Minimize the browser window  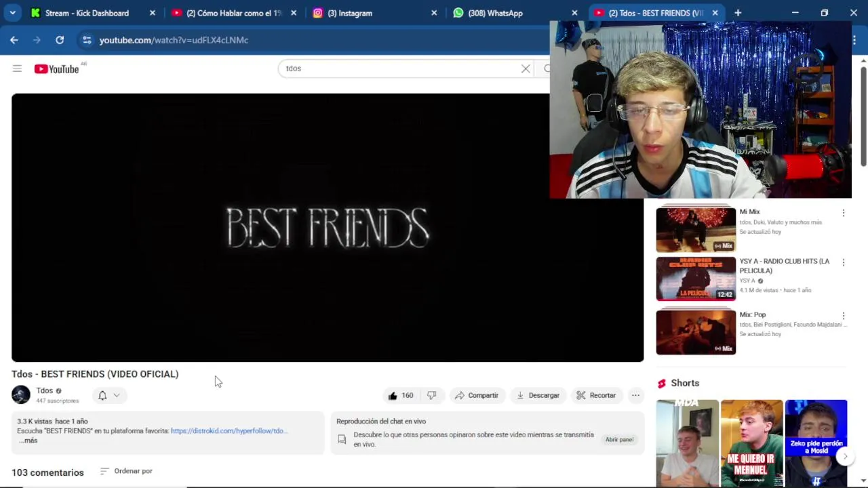tap(795, 13)
